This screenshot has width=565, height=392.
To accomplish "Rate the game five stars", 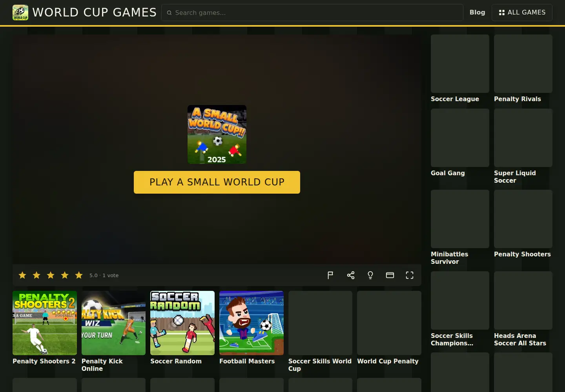I will click(x=79, y=275).
